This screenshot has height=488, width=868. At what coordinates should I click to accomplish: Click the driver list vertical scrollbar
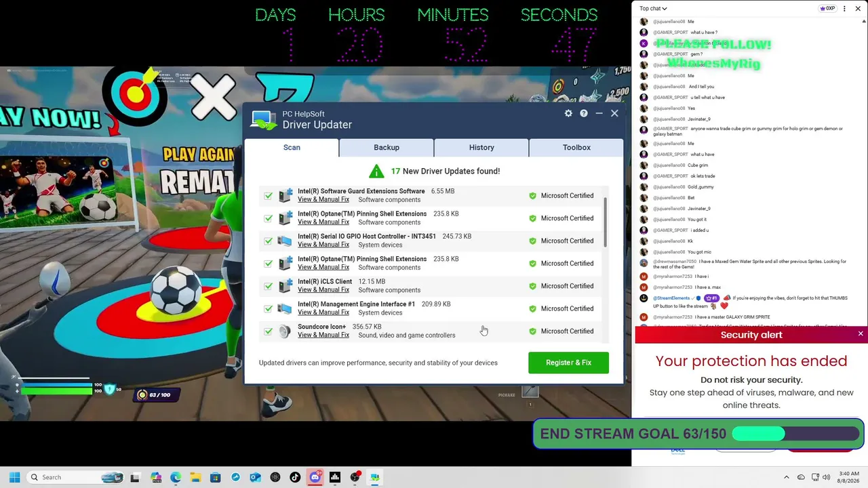tap(605, 223)
